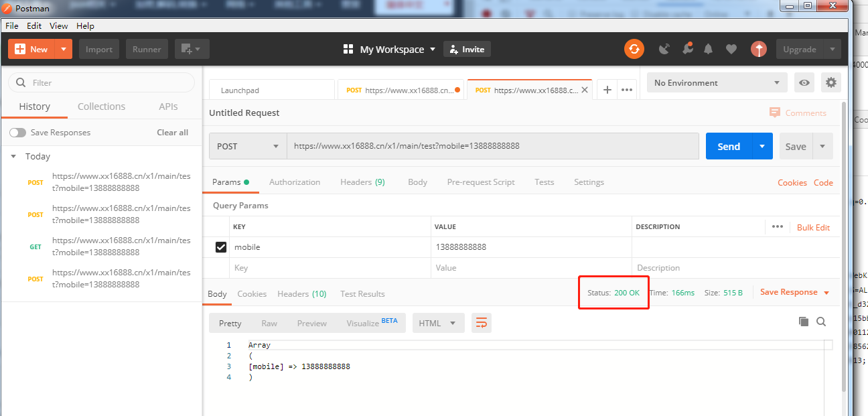Image resolution: width=868 pixels, height=416 pixels.
Task: Show the Test Results tab
Action: tap(362, 293)
